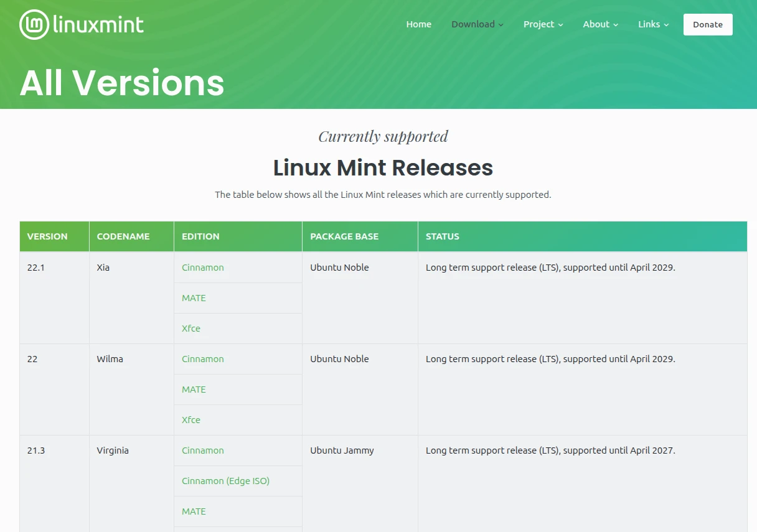The image size is (757, 532).
Task: Select the Cinnamon link for Virginia release
Action: pyautogui.click(x=202, y=450)
